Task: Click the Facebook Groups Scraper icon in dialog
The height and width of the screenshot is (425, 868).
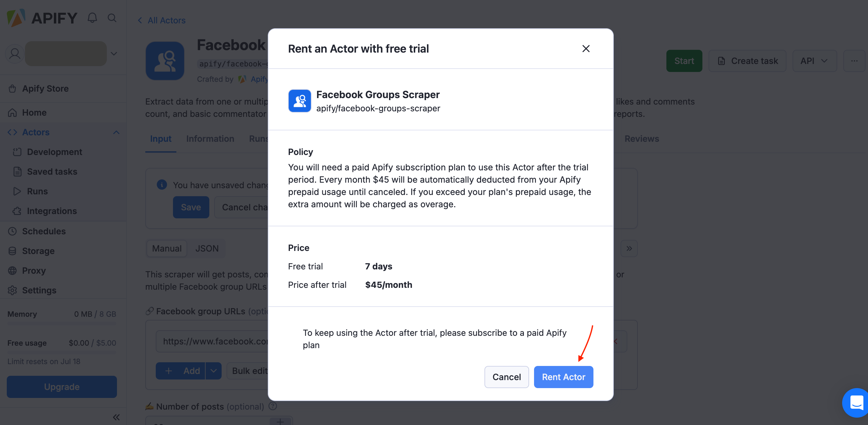Action: pyautogui.click(x=299, y=101)
